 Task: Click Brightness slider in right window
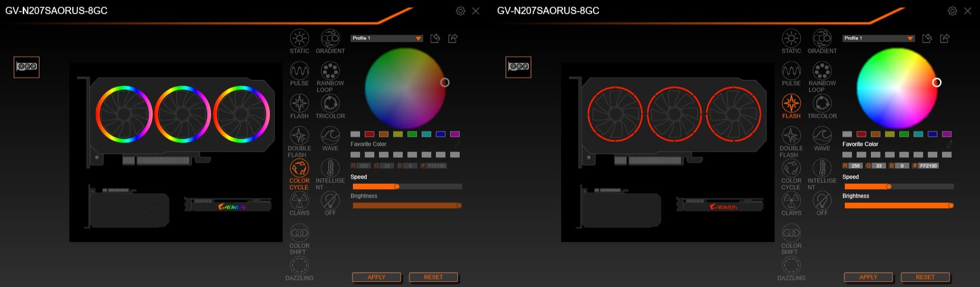[x=899, y=206]
